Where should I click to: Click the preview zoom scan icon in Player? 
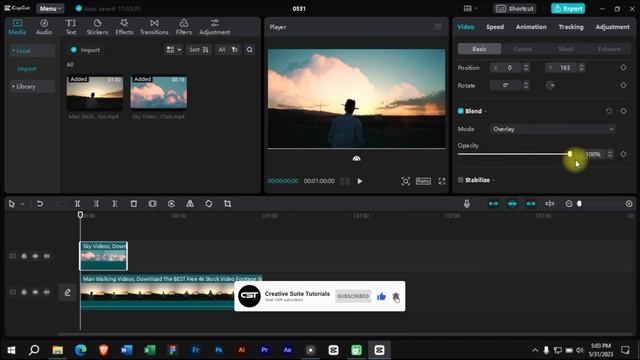pos(405,181)
